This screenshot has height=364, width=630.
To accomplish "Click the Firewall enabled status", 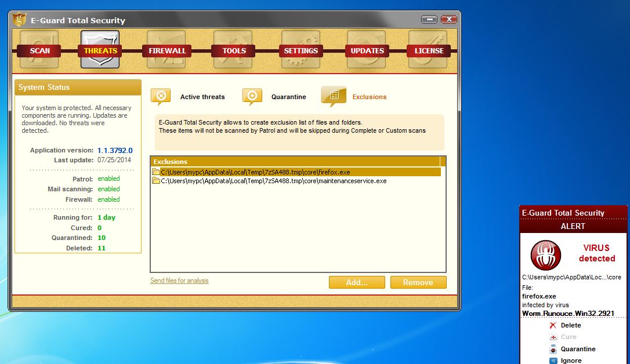I will pos(108,199).
